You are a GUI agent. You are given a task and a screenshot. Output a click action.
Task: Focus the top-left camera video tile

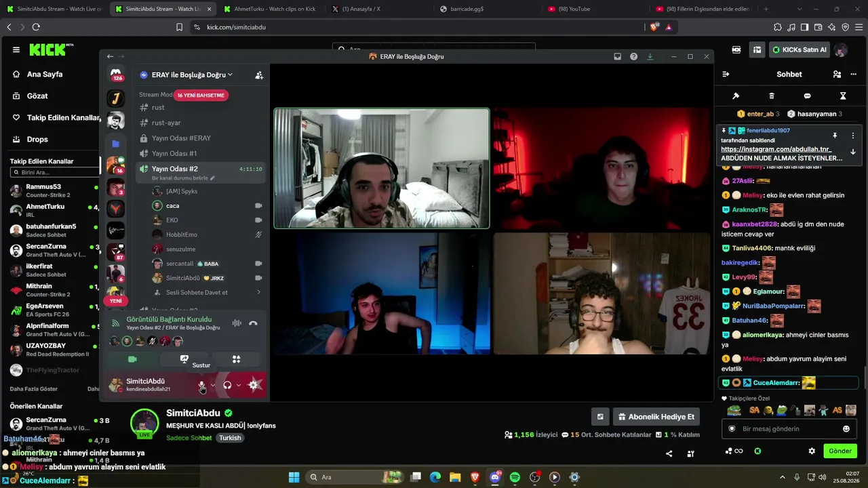(x=381, y=168)
